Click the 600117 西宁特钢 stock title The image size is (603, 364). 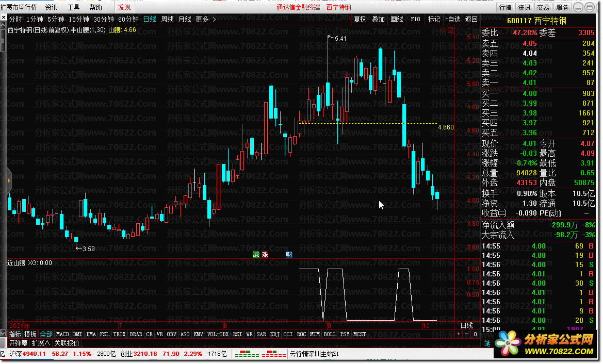pos(536,21)
